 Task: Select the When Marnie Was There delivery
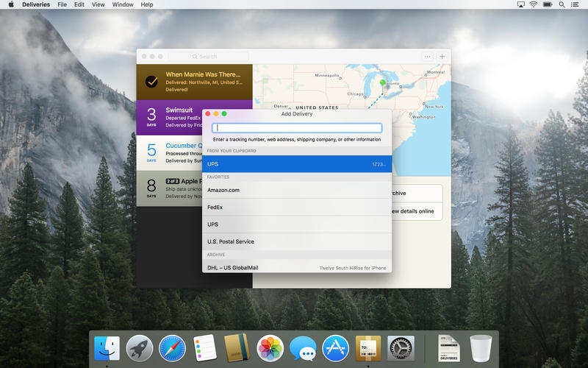point(194,82)
